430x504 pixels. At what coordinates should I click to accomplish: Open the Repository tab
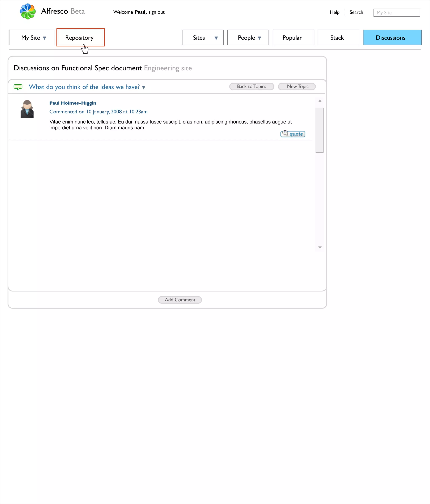click(x=80, y=37)
